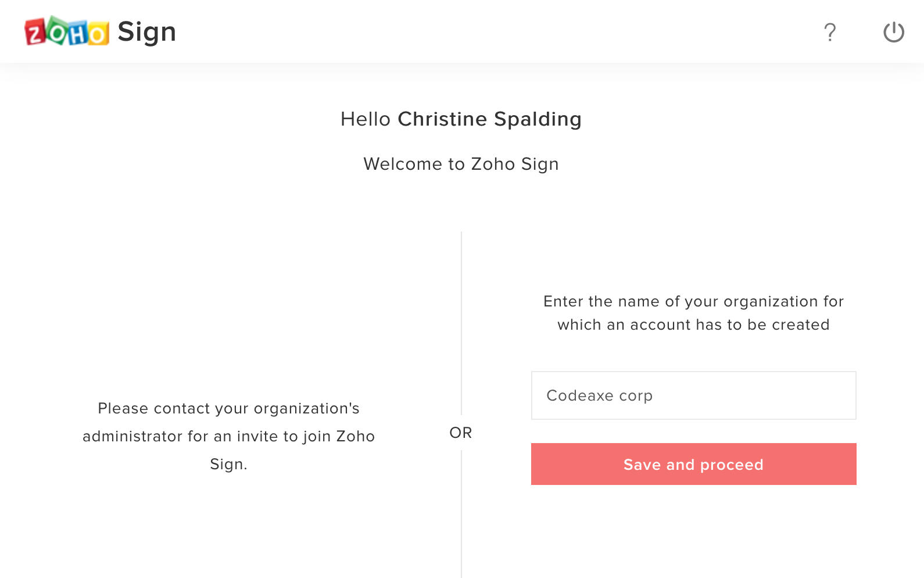Select the Christine Spalding name text

(x=489, y=119)
